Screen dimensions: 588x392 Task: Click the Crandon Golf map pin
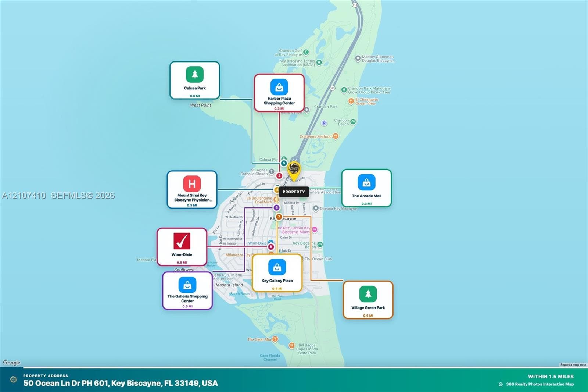click(x=306, y=52)
